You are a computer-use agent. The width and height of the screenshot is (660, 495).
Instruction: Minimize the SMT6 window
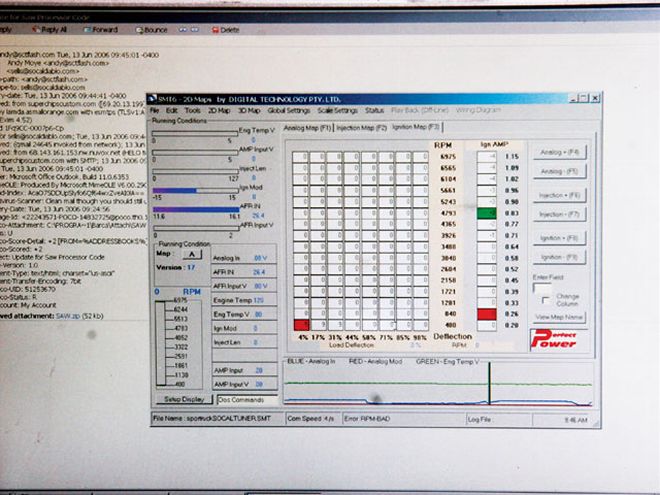tap(573, 98)
